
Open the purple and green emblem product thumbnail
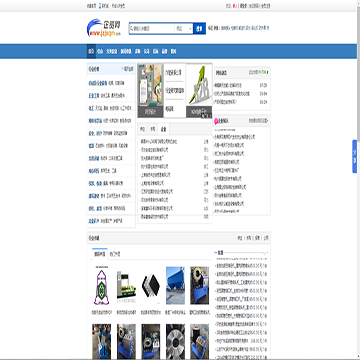tap(101, 286)
